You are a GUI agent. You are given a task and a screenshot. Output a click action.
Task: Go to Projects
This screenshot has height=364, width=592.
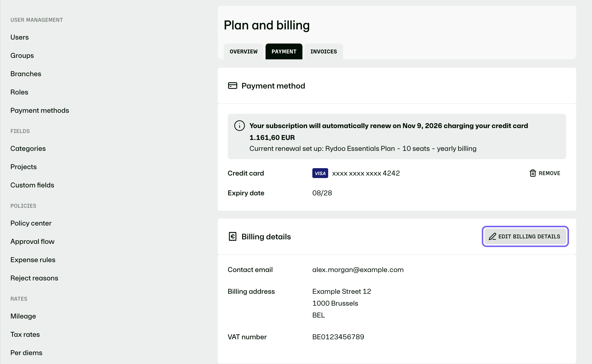pyautogui.click(x=24, y=167)
